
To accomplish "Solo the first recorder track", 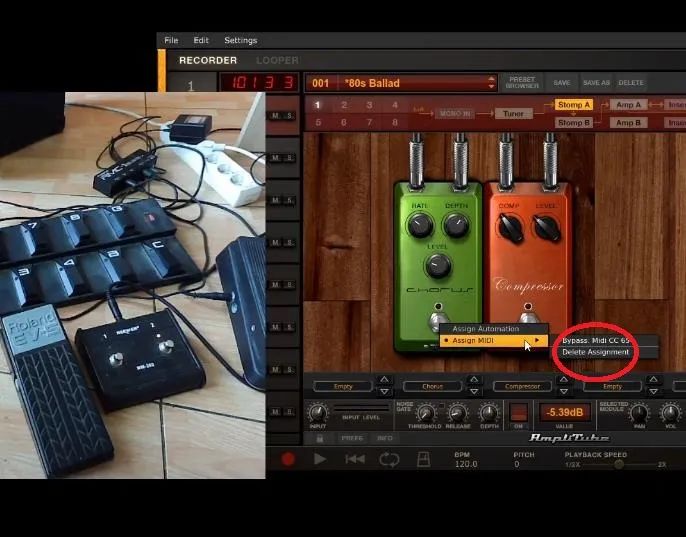I will pyautogui.click(x=289, y=116).
